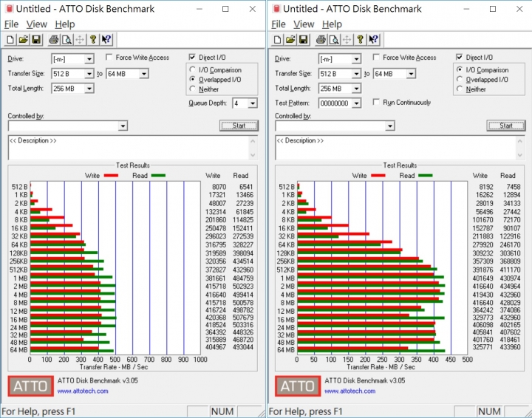Screen dimensions: 532x418
Task: Enable Run Continuously checkbox in right window
Action: tap(376, 102)
